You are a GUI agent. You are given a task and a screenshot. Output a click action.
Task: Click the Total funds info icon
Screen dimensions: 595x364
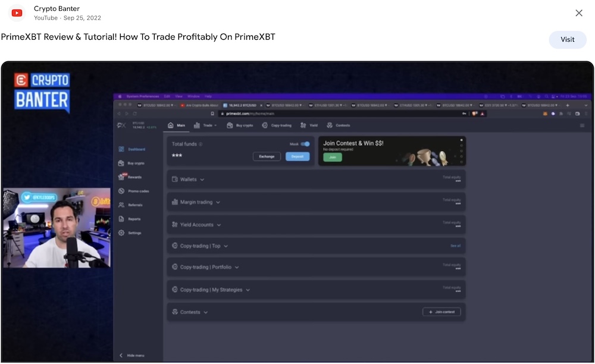pyautogui.click(x=201, y=144)
